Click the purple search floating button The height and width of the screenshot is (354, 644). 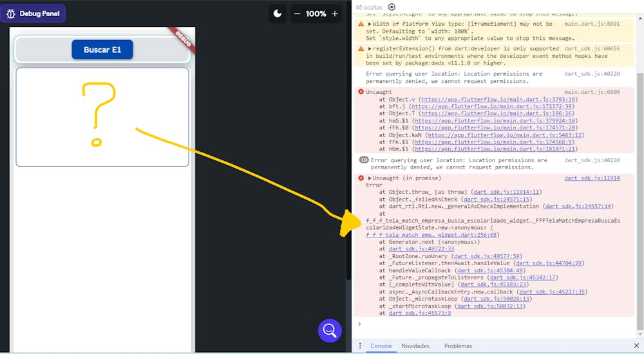point(329,330)
